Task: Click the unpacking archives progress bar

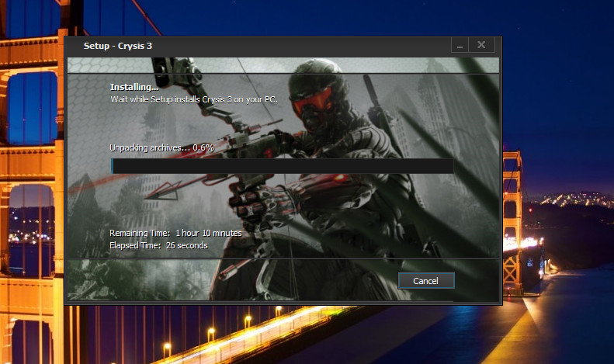Action: [x=283, y=166]
